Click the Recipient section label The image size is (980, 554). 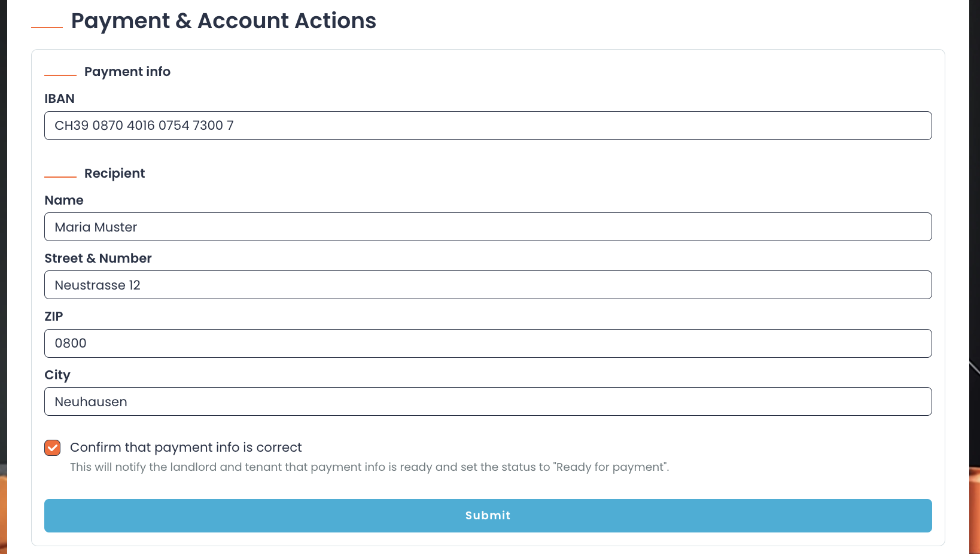pos(114,173)
